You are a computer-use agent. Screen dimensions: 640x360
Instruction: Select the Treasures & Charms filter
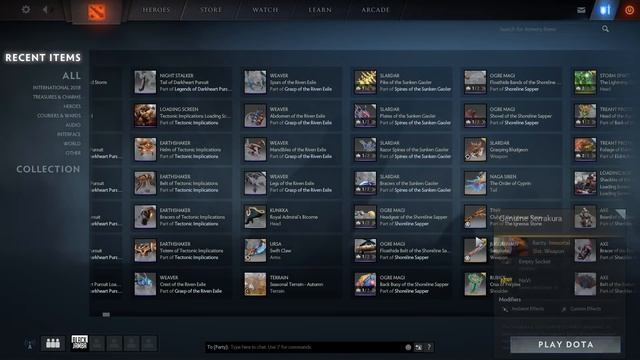coord(57,97)
